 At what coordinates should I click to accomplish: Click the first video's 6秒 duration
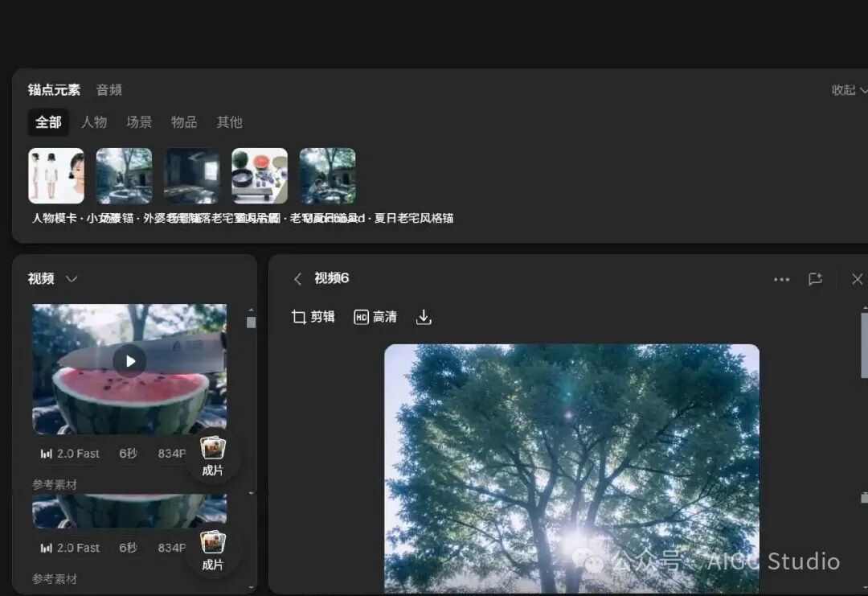(x=128, y=454)
